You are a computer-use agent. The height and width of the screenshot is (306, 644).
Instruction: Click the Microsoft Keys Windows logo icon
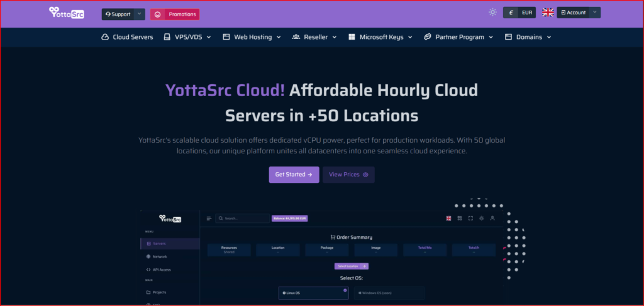pos(352,37)
